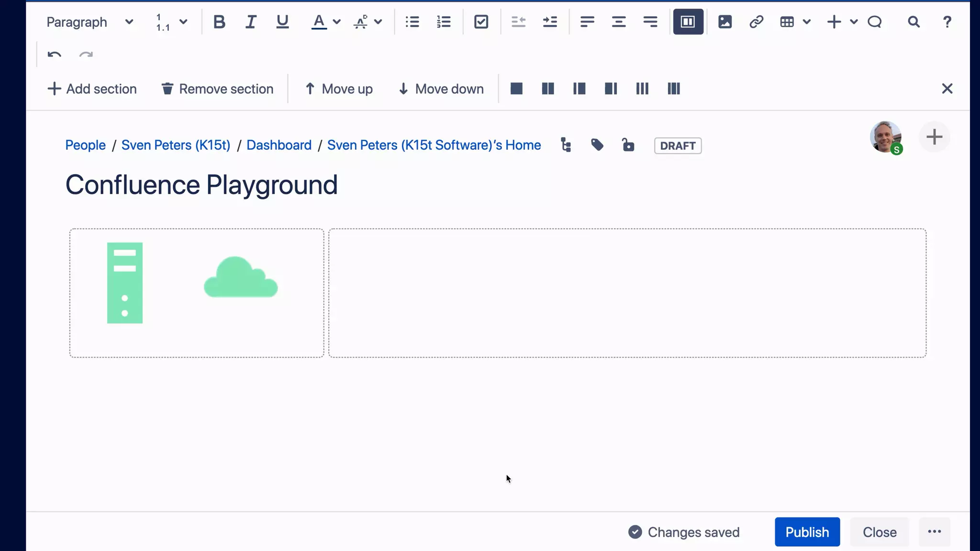Select the cloud image in left column
This screenshot has height=551, width=980.
click(x=241, y=277)
